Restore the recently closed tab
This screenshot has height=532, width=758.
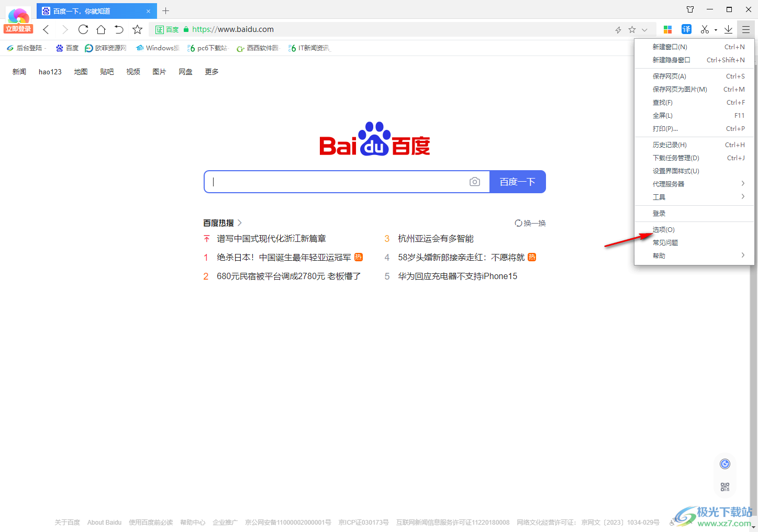coord(119,29)
